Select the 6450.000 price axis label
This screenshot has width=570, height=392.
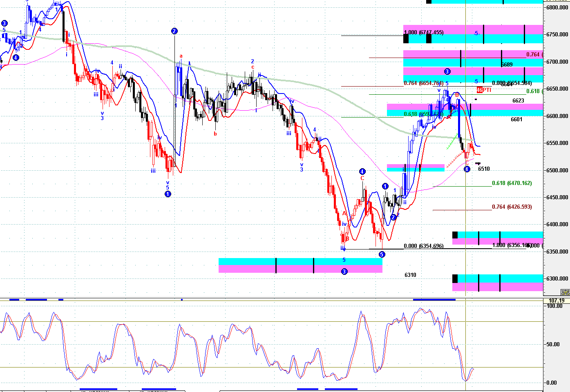point(557,197)
